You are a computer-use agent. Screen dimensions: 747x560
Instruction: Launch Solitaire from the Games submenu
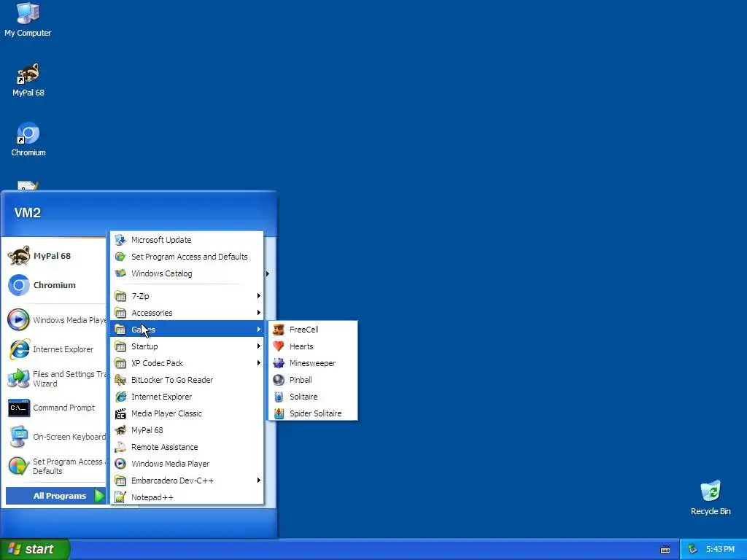(x=312, y=397)
